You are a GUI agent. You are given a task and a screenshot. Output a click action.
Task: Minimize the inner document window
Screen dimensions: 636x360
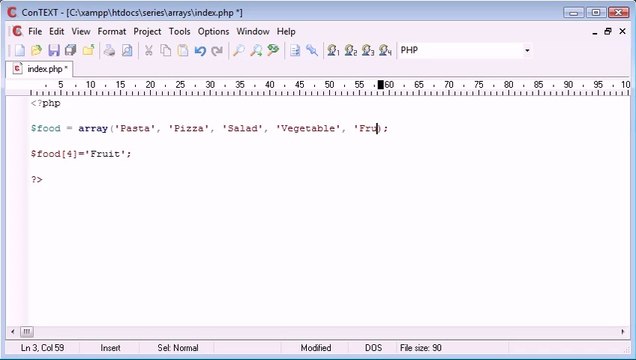[595, 32]
